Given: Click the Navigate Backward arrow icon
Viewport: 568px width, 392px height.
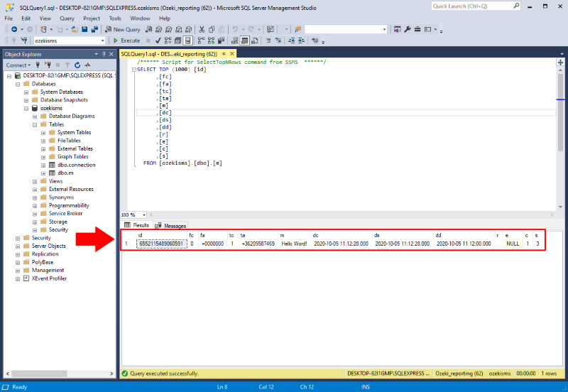Looking at the screenshot, I should point(14,29).
